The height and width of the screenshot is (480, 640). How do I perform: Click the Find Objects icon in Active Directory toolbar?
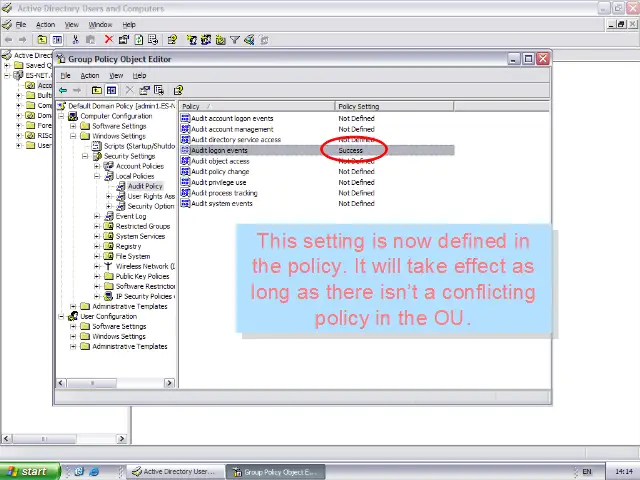(249, 40)
